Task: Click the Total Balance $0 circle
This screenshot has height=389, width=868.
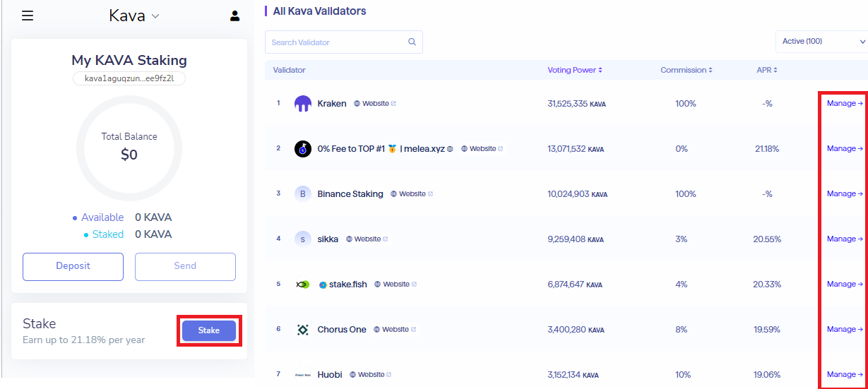Action: (x=129, y=147)
